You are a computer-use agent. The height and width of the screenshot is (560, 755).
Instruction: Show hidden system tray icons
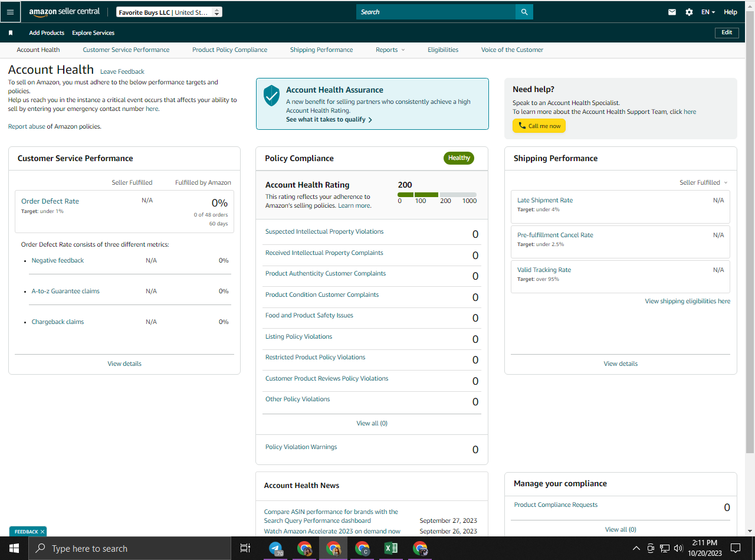pyautogui.click(x=636, y=548)
